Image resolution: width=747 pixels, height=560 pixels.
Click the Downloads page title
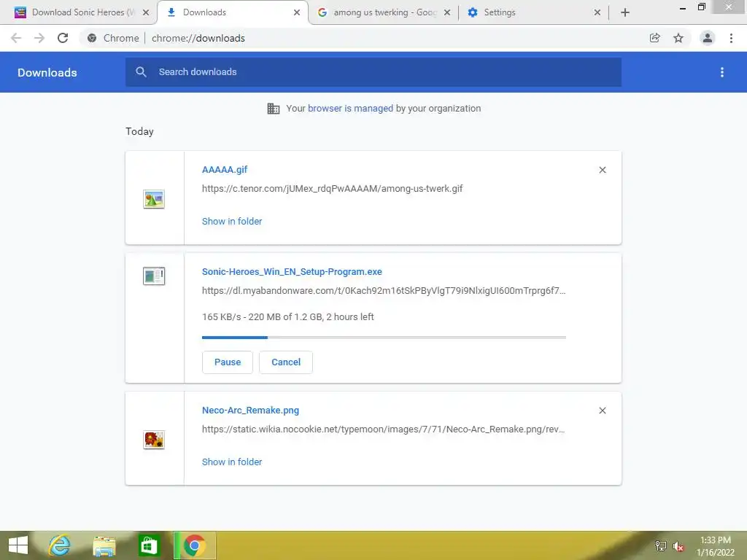[x=47, y=72]
